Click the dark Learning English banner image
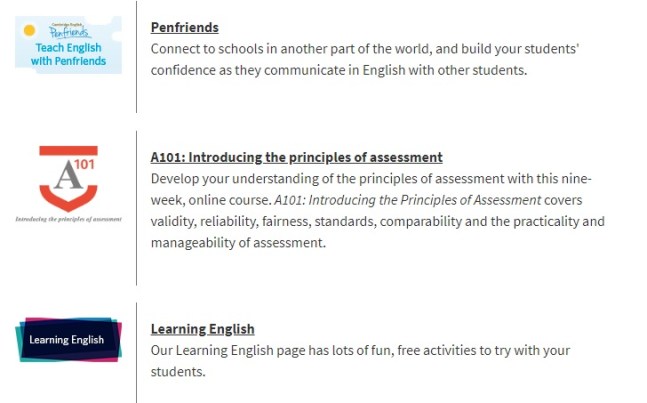 (x=68, y=339)
